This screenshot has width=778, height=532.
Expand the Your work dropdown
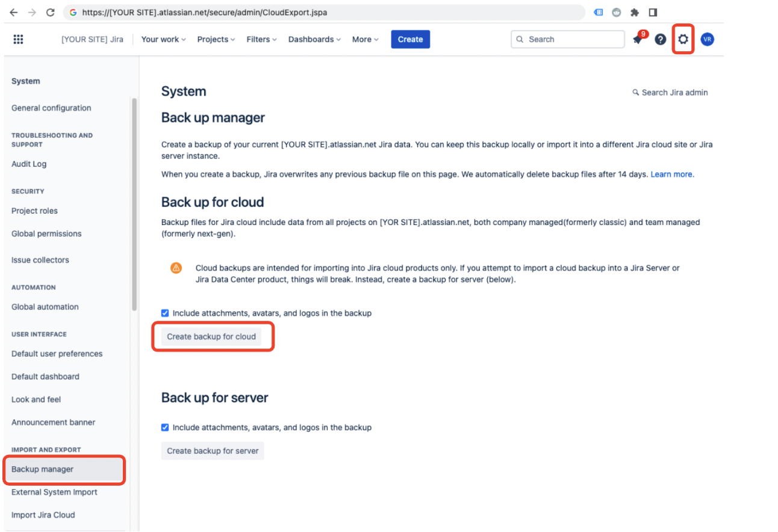click(163, 39)
